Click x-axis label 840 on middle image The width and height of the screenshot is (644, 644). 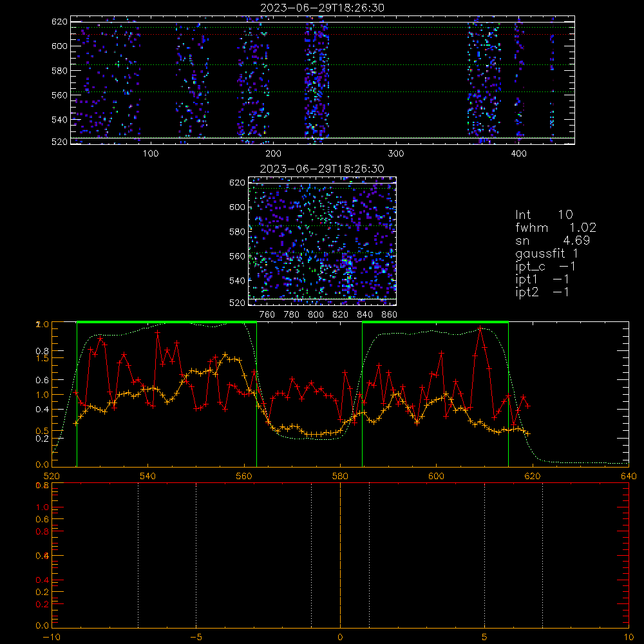coord(365,315)
